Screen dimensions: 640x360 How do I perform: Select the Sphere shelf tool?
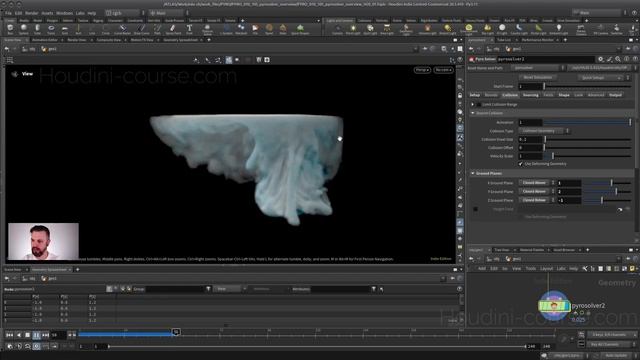point(24,29)
